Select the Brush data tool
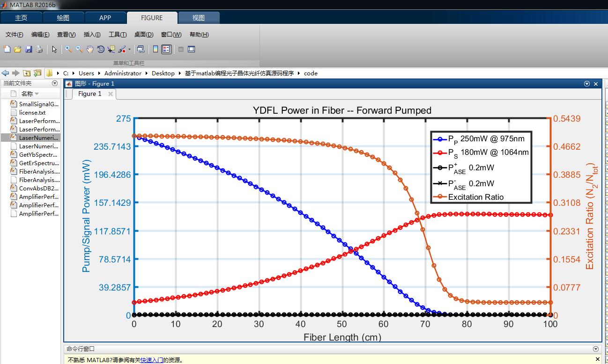The width and height of the screenshot is (608, 364). tap(122, 49)
